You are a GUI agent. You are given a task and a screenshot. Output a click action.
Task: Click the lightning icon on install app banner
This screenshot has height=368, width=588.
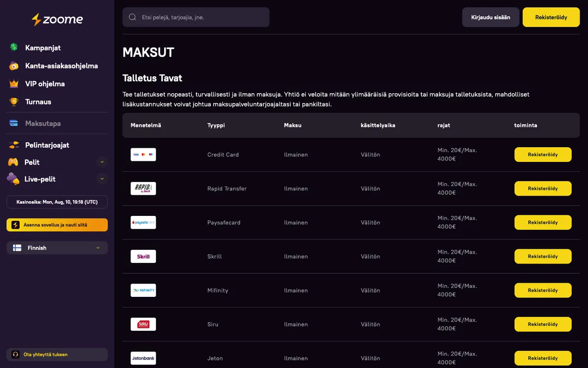click(x=15, y=225)
